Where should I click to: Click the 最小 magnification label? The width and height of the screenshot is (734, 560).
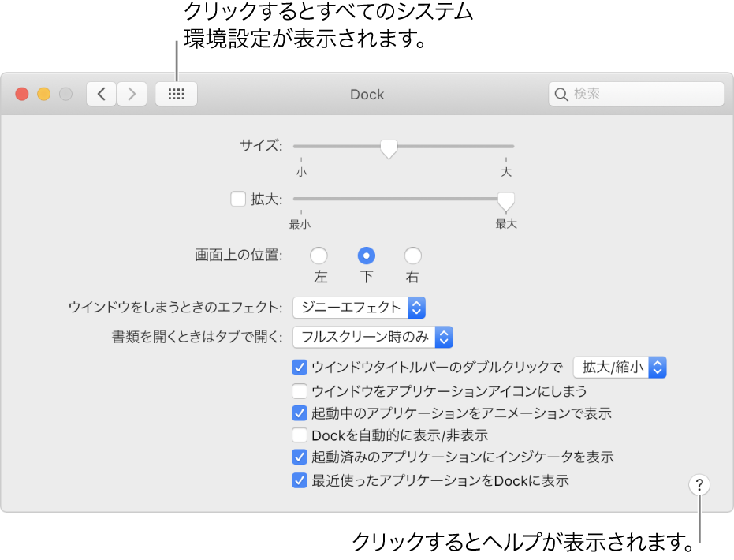(300, 224)
